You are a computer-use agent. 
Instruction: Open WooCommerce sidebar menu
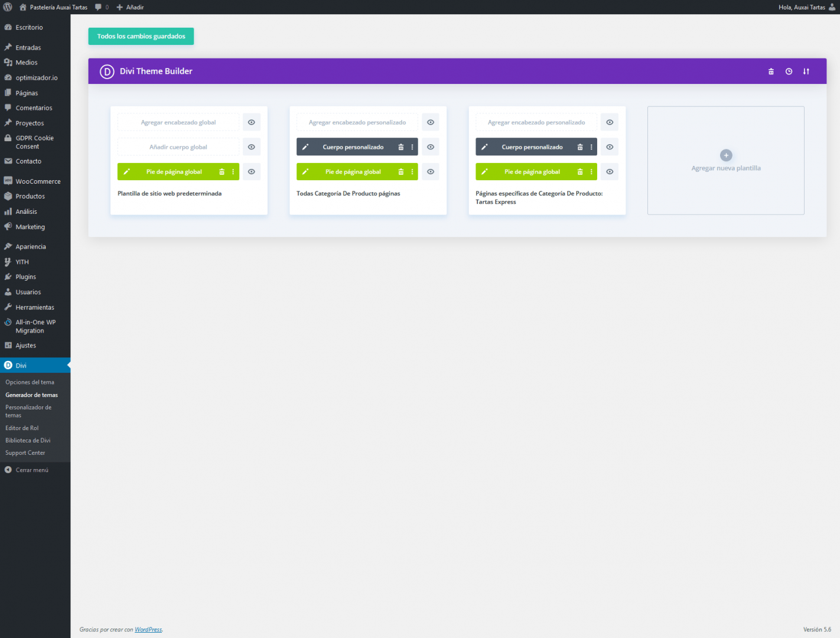coord(35,181)
